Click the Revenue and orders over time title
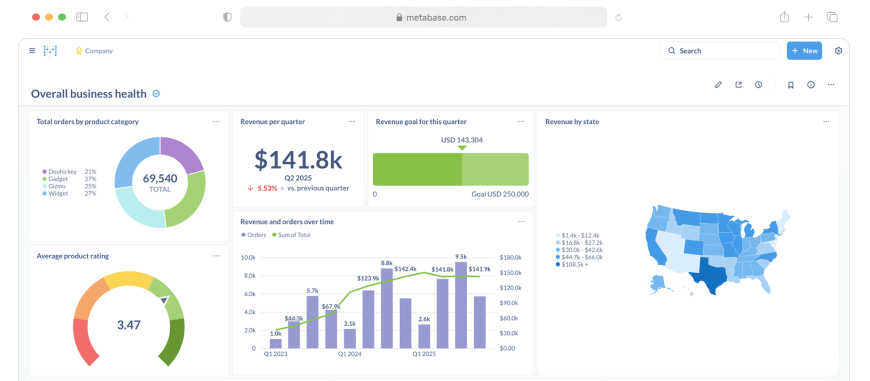This screenshot has width=870, height=381. [287, 221]
